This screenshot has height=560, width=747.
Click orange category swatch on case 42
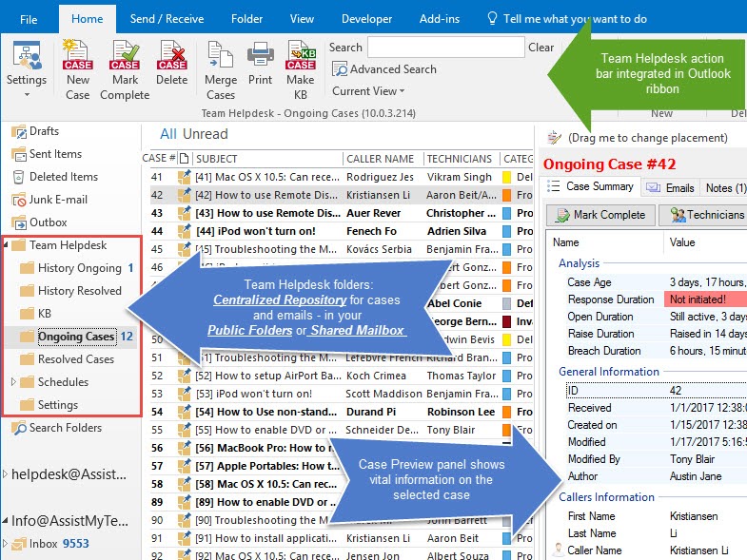click(x=506, y=195)
